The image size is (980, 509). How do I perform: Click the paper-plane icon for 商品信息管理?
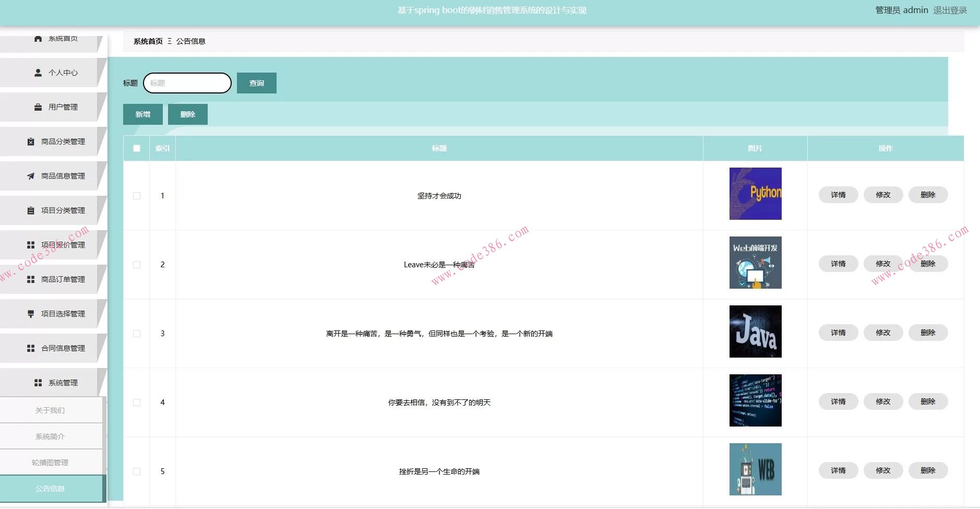pos(31,176)
